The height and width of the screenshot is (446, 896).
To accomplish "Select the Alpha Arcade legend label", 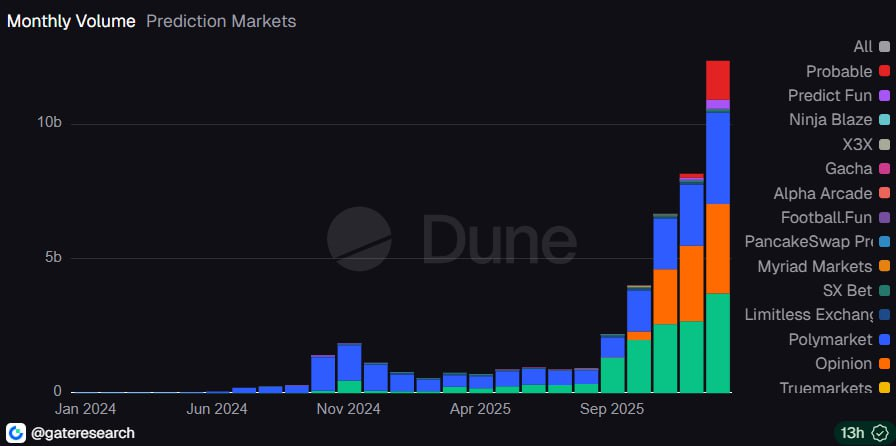I will tap(823, 193).
